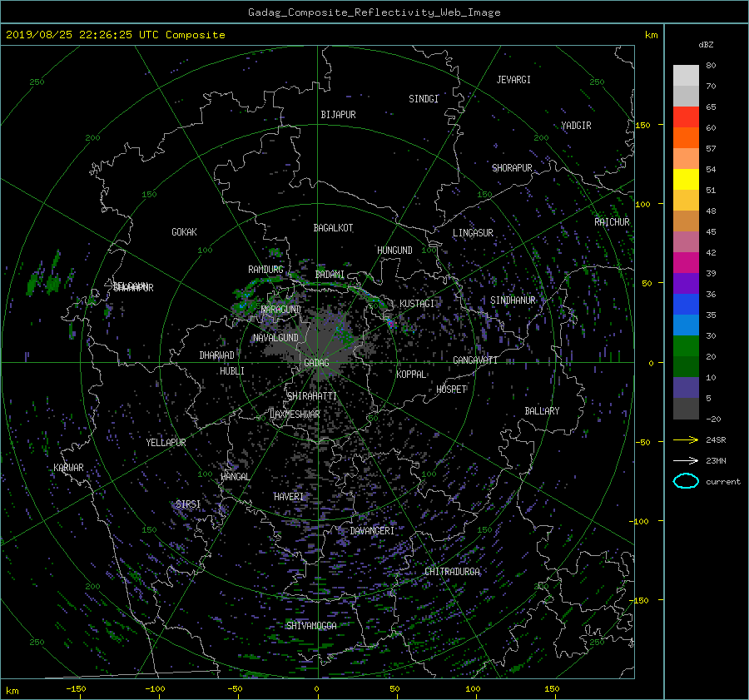The width and height of the screenshot is (749, 700).
Task: Click the BIJAPUR city label
Action: [x=338, y=115]
